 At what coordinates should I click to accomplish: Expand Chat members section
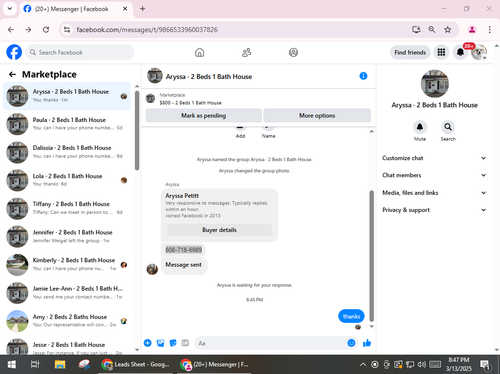[434, 175]
